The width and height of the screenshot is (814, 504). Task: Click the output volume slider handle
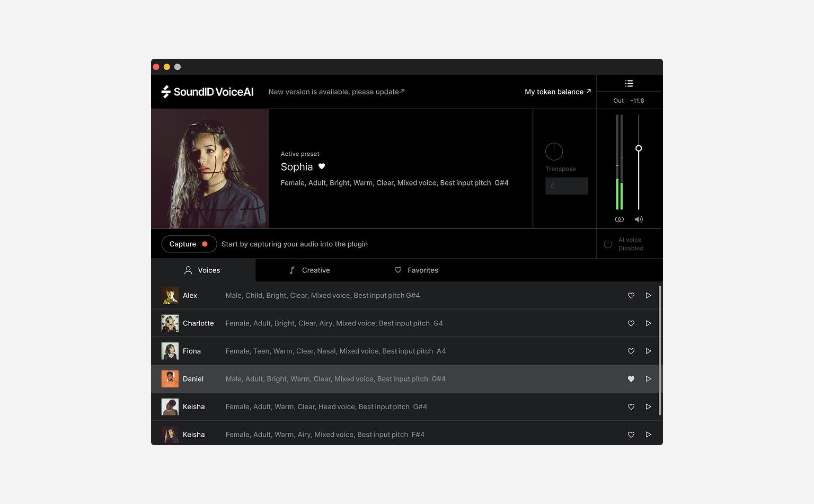coord(639,148)
